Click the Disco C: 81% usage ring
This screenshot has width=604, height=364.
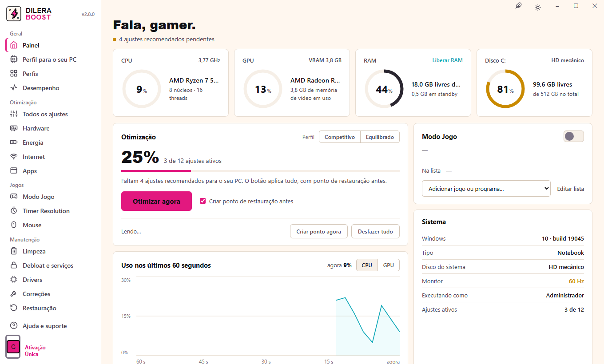pos(505,89)
